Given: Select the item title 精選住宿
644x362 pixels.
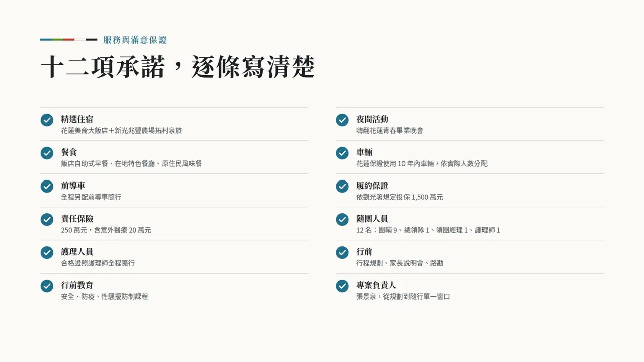Looking at the screenshot, I should (77, 119).
